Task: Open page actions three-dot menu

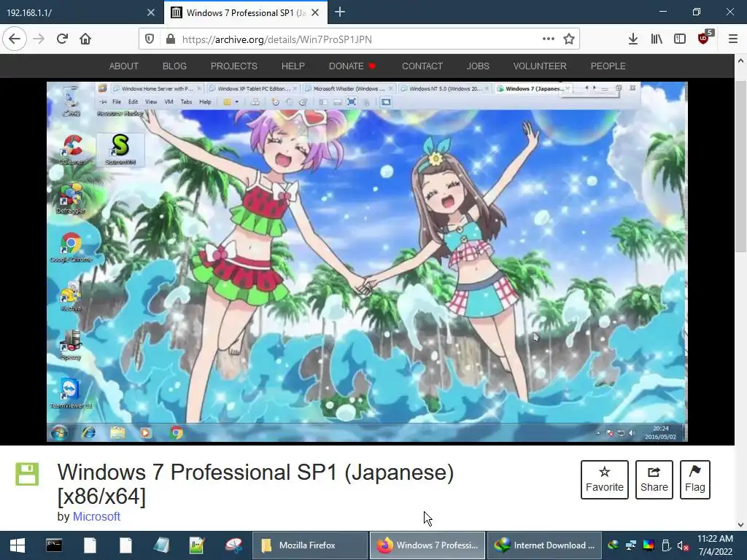Action: coord(549,39)
